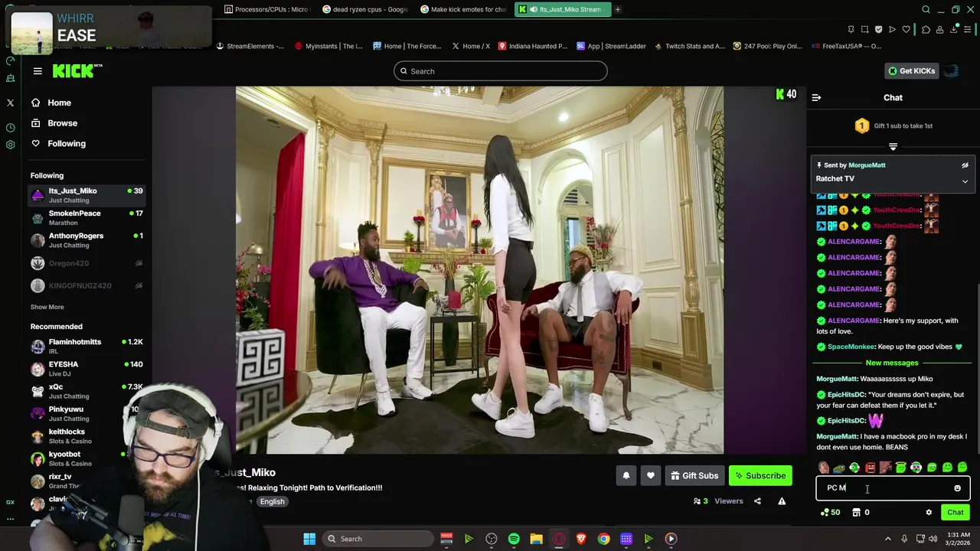Select Its_Just_Miko in Following list
Screen dimensions: 980x551
(x=87, y=195)
